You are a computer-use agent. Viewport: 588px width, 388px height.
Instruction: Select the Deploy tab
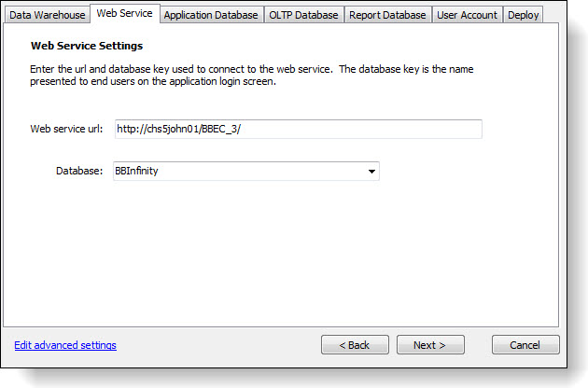(x=524, y=15)
